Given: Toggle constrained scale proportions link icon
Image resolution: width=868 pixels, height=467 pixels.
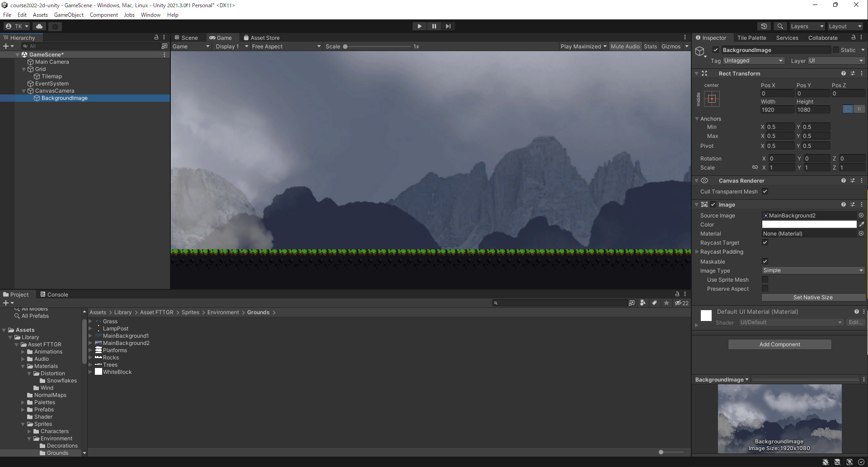Looking at the screenshot, I should click(x=755, y=167).
